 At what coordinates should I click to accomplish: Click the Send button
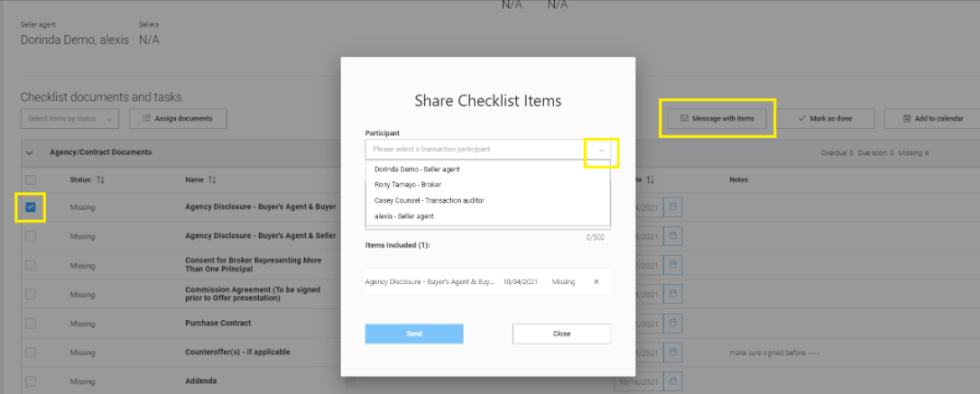tap(414, 334)
